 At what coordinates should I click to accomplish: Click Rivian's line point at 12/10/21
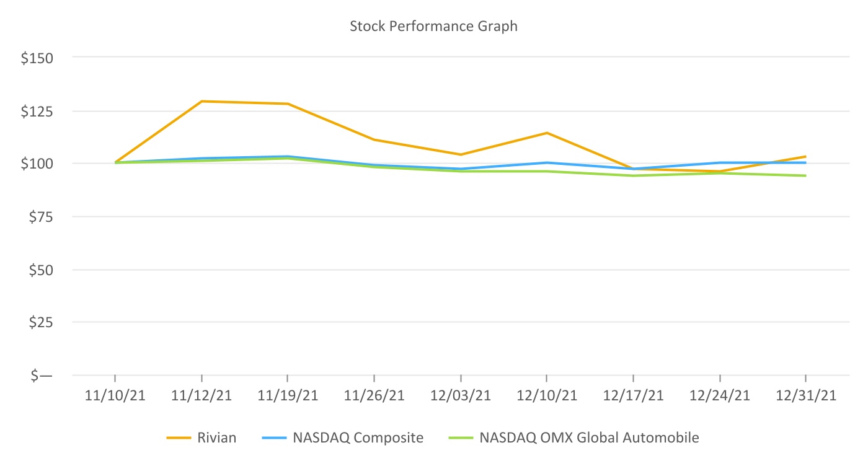pyautogui.click(x=547, y=133)
